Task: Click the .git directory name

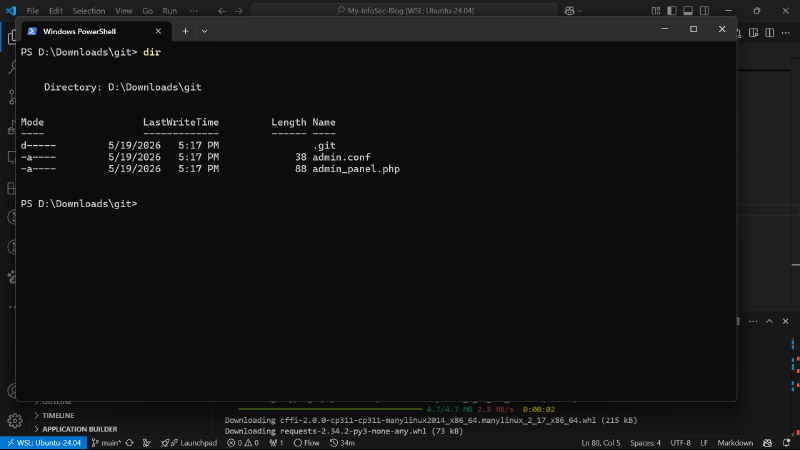Action: point(324,145)
